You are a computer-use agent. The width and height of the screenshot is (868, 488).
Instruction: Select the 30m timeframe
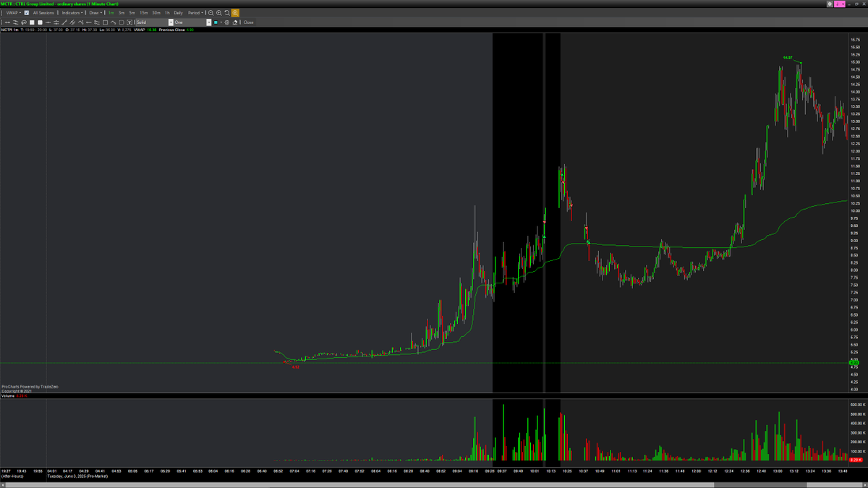point(156,13)
